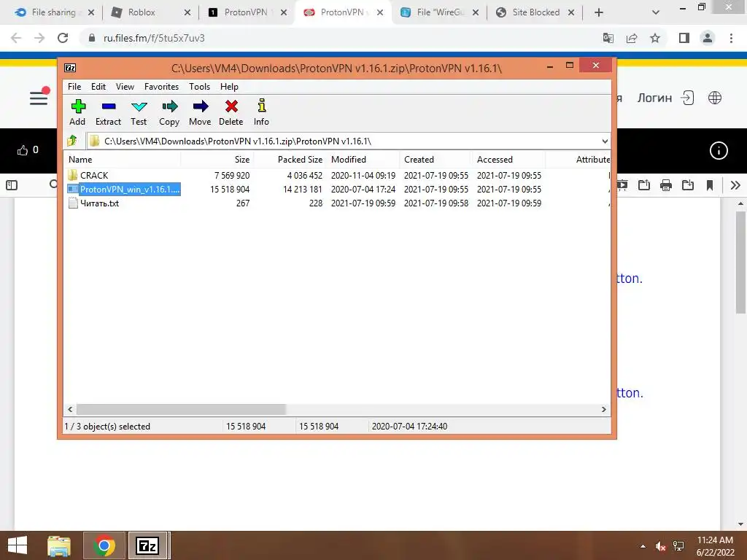Image resolution: width=747 pixels, height=560 pixels.
Task: Click the ProtonVPN_win installer file icon
Action: click(x=73, y=189)
